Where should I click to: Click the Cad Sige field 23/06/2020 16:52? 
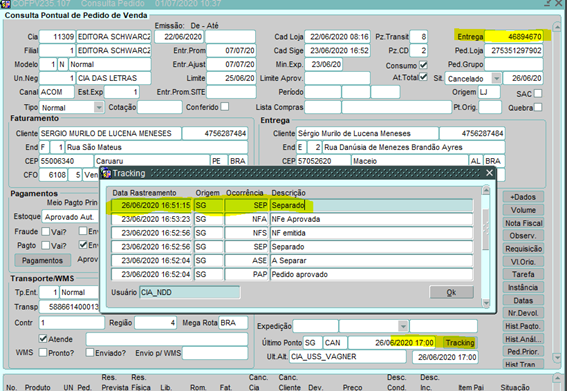(x=337, y=50)
